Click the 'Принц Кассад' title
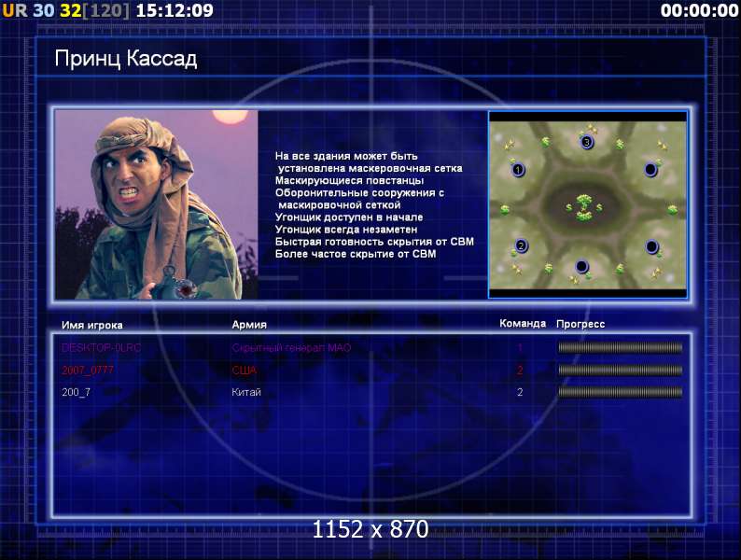This screenshot has height=560, width=741. point(126,59)
